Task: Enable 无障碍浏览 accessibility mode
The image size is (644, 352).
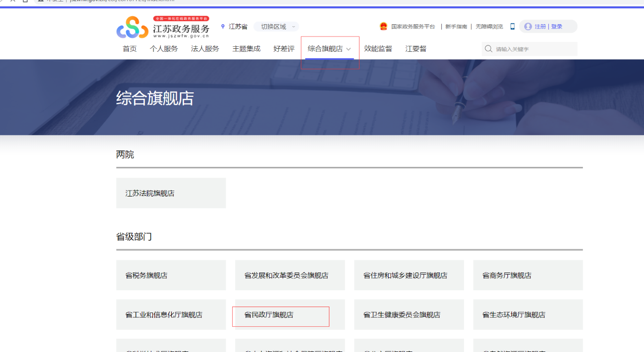Action: [x=489, y=26]
